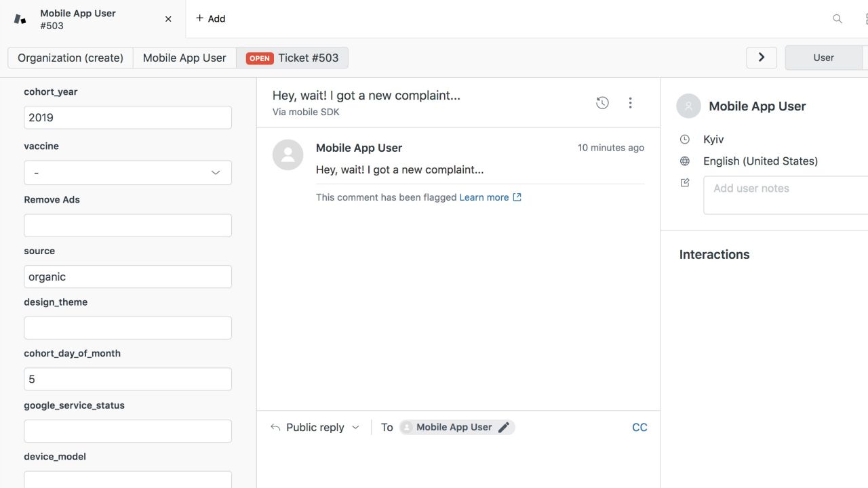Open the User panel tab
This screenshot has width=868, height=488.
point(823,58)
